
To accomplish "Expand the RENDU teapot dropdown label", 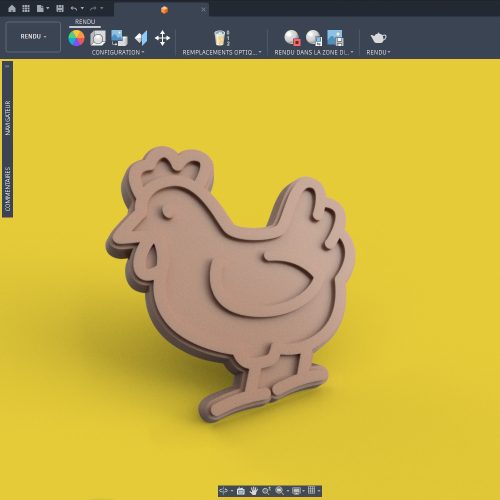I will point(378,52).
